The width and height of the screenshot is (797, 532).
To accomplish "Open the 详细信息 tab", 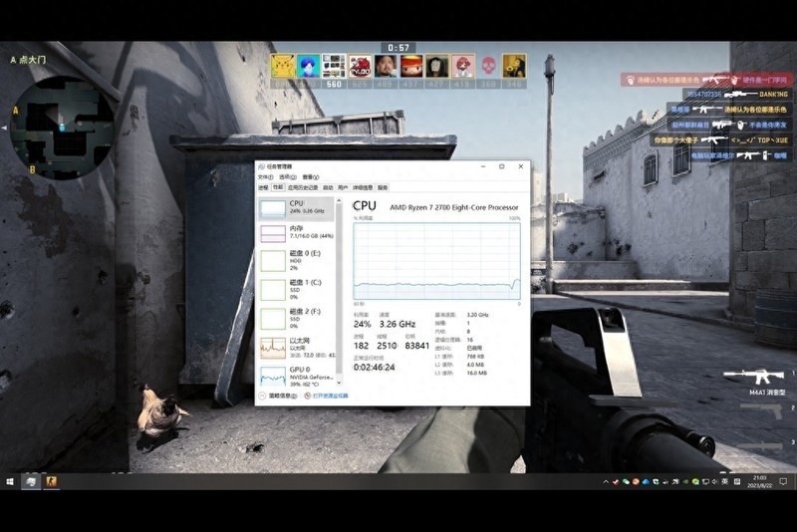I will [x=363, y=187].
